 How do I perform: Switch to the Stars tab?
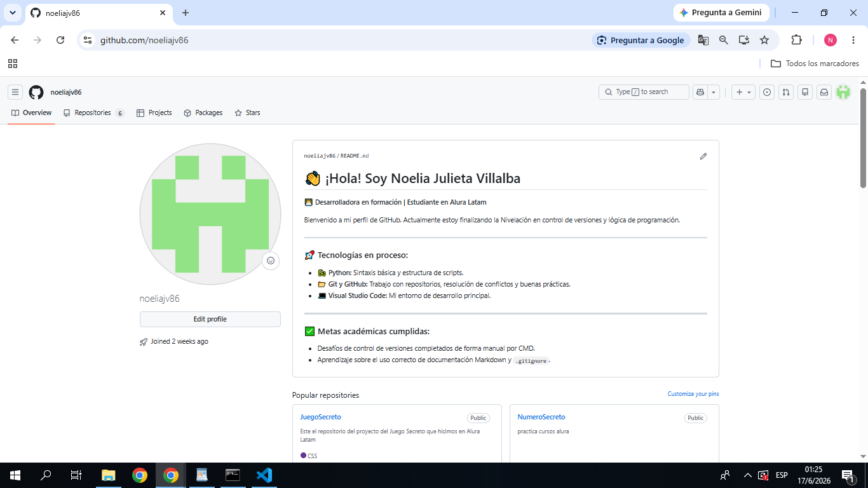click(x=247, y=112)
